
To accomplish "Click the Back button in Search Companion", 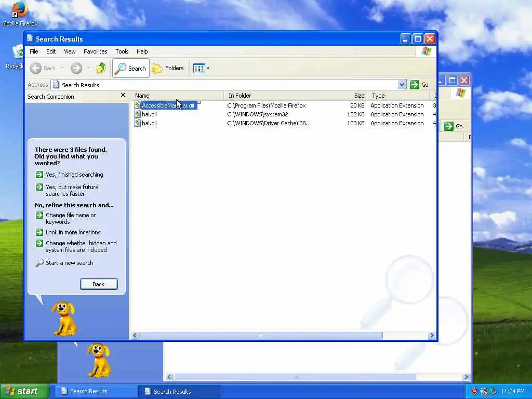I will pos(99,284).
